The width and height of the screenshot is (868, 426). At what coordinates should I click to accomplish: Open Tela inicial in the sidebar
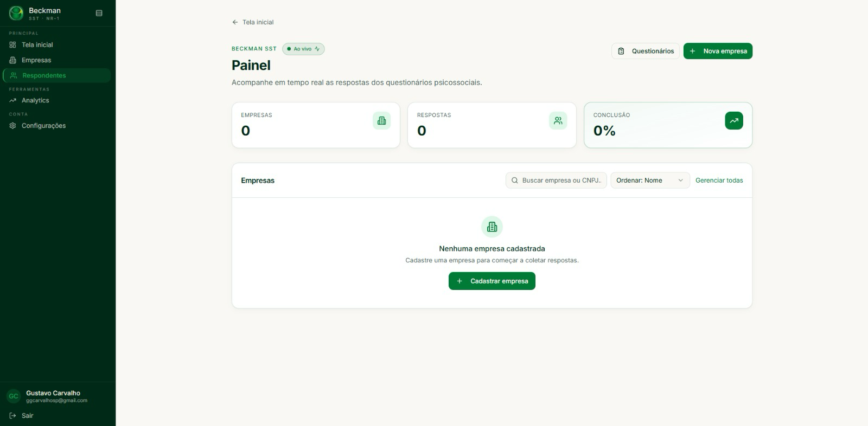(57, 45)
